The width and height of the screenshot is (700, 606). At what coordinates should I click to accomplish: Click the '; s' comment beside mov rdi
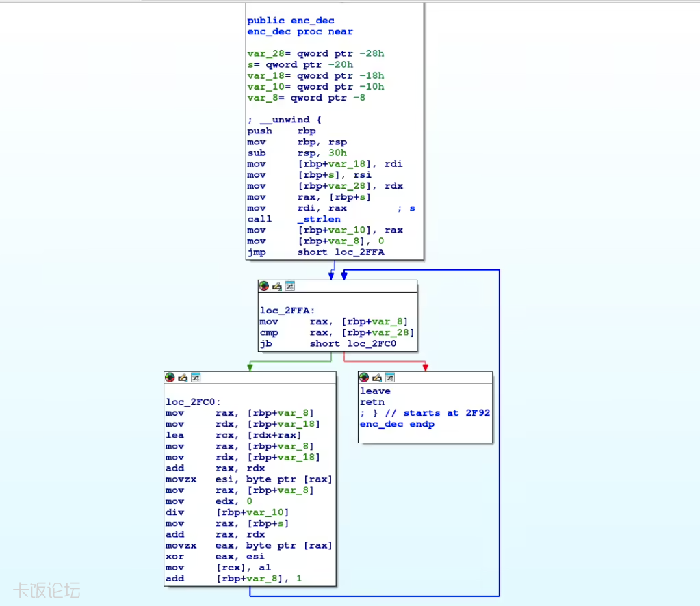(x=406, y=208)
